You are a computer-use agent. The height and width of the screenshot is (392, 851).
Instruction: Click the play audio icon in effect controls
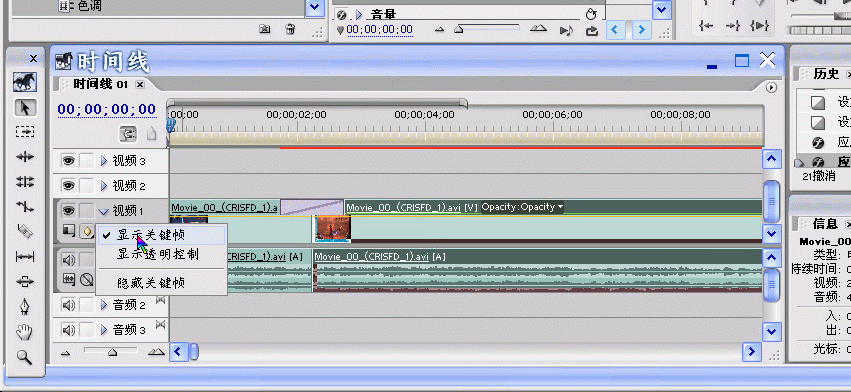pos(566,30)
